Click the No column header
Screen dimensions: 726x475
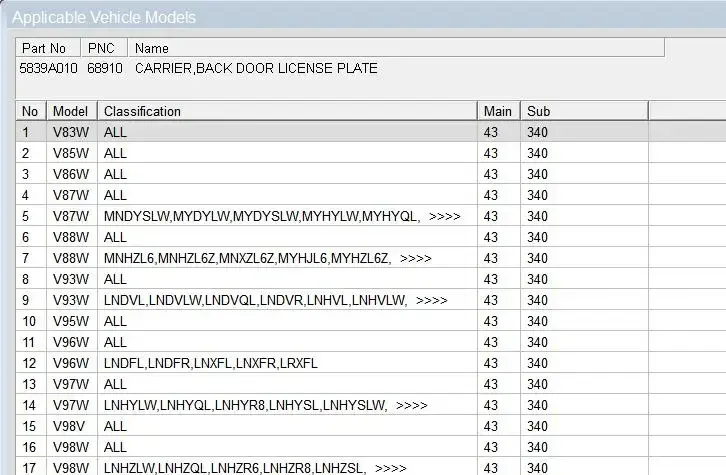(x=30, y=111)
